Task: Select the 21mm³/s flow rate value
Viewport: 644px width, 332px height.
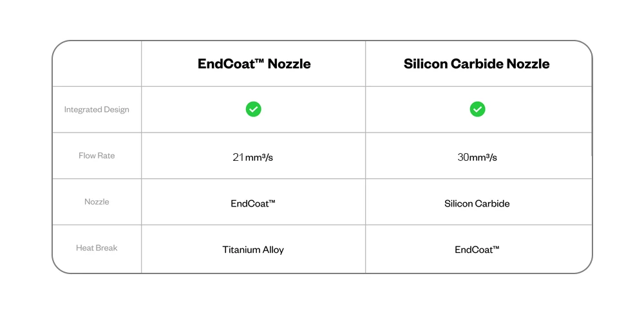Action: (252, 157)
